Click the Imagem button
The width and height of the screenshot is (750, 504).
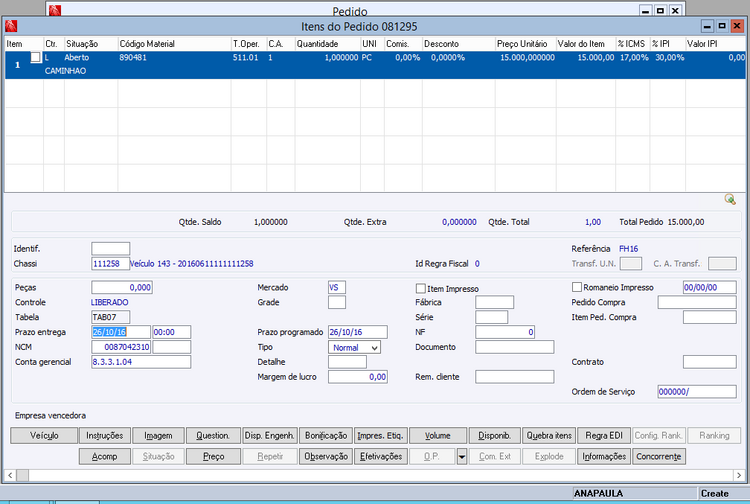[x=159, y=436]
